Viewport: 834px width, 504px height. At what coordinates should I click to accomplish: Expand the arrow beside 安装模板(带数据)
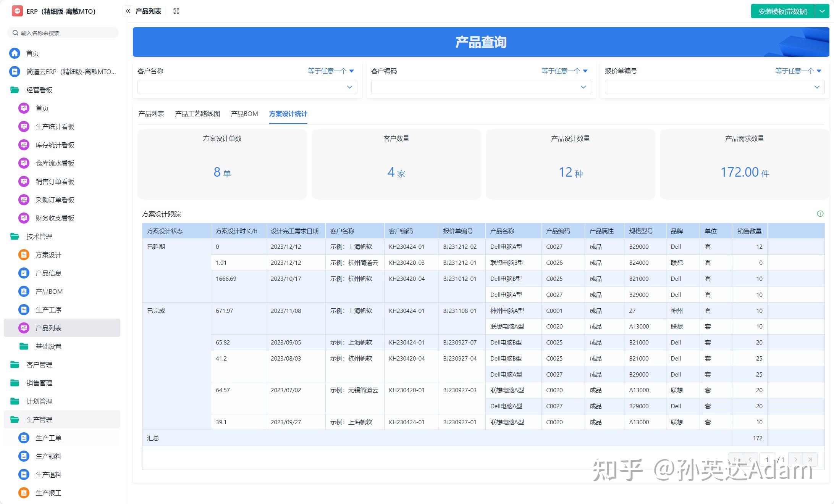[822, 11]
